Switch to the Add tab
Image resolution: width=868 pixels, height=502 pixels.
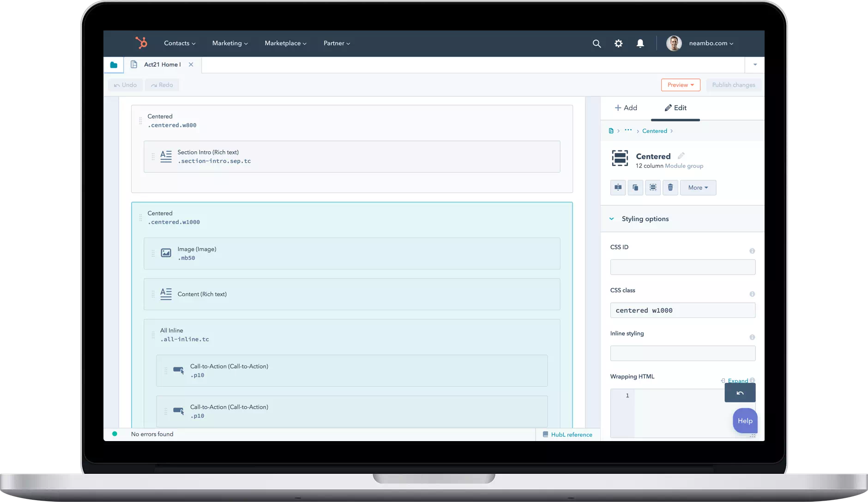pos(626,108)
